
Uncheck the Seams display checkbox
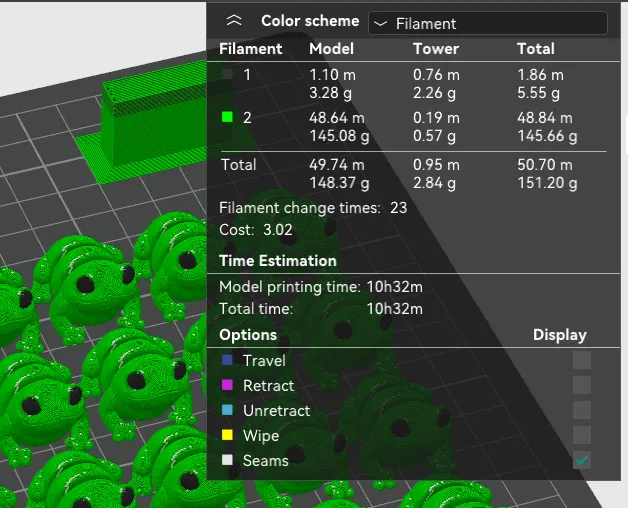582,460
